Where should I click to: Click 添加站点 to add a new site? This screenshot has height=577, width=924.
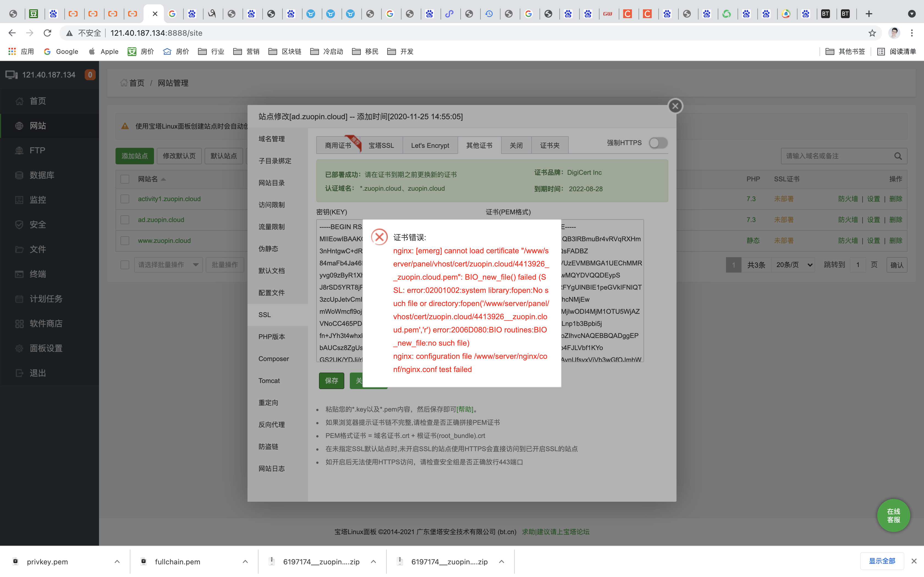[134, 156]
